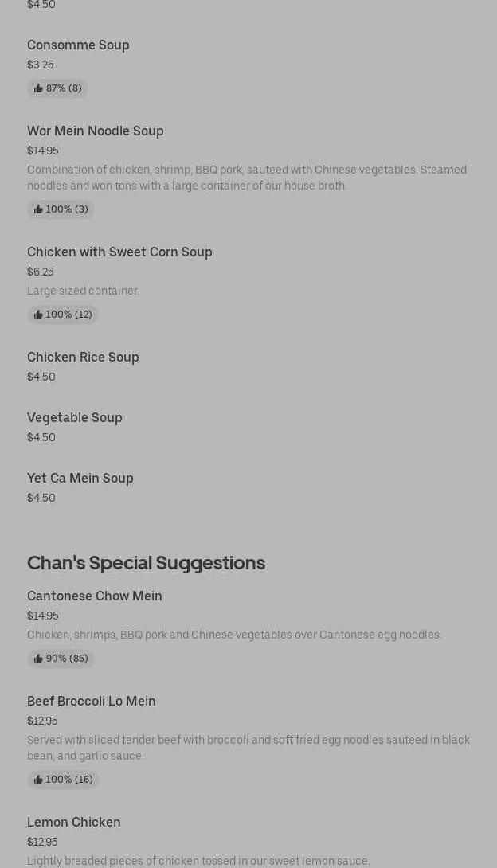Viewport: 497px width, 868px height.
Task: Open Chicken with Sweet Corn Soup
Action: 119,252
